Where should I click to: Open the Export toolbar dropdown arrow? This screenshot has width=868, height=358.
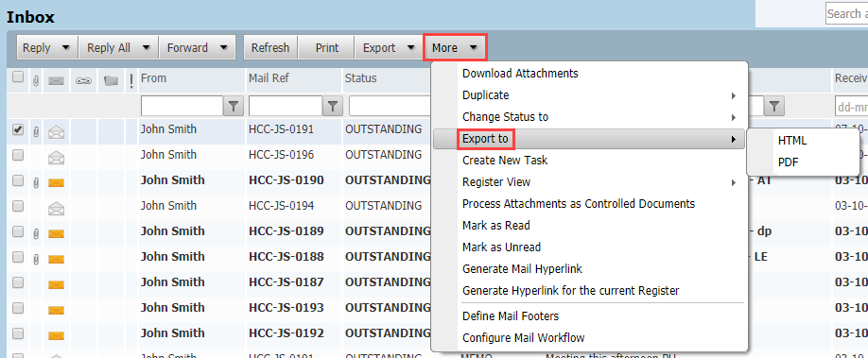pos(410,48)
